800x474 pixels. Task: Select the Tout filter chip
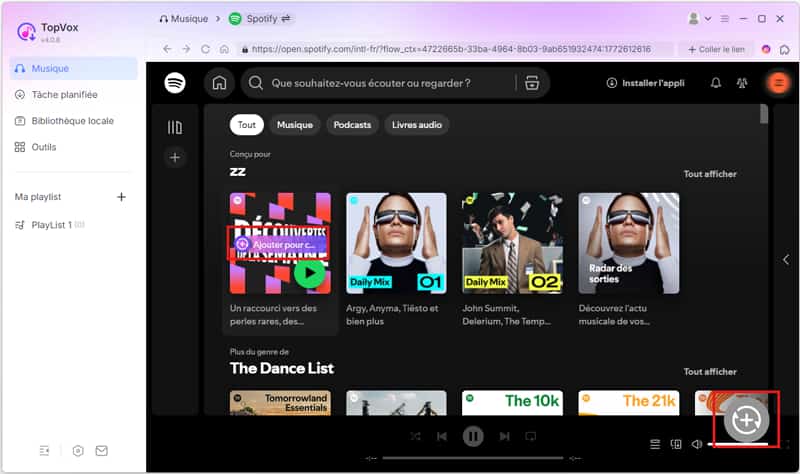point(246,125)
